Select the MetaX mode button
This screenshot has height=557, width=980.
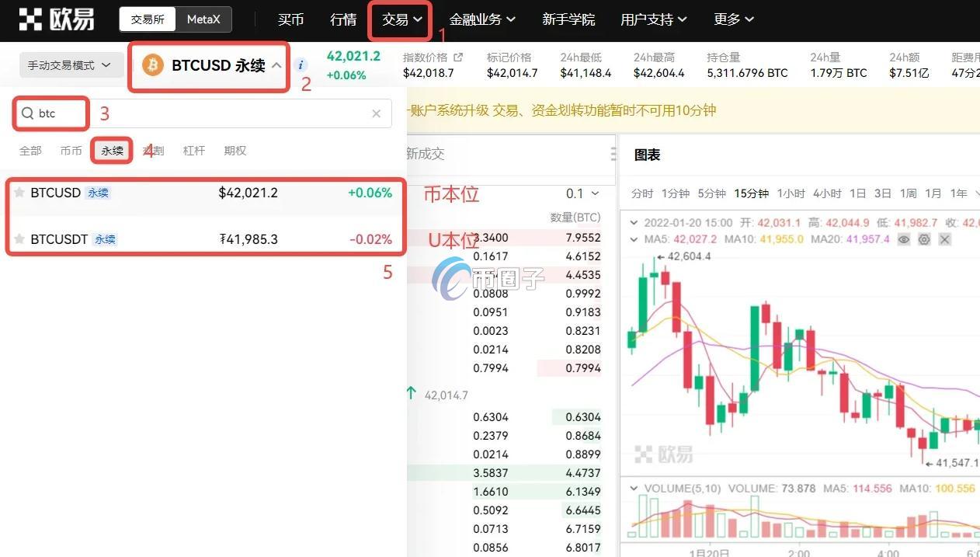203,19
